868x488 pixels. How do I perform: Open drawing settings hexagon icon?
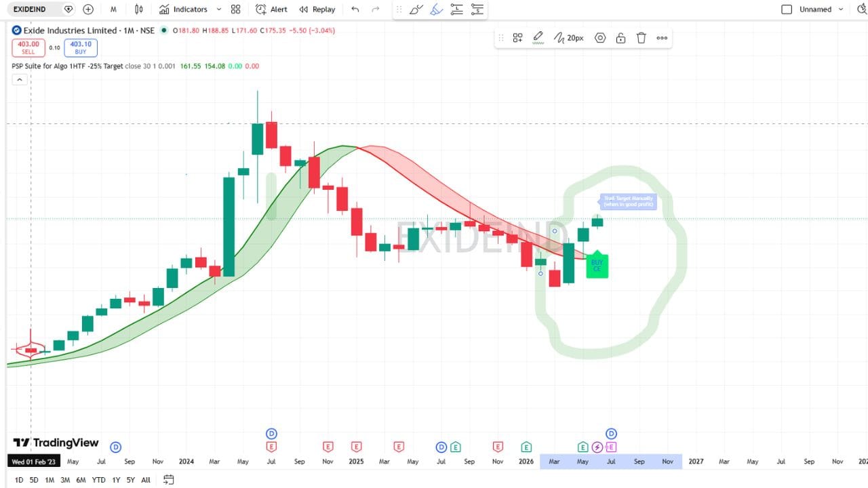600,38
